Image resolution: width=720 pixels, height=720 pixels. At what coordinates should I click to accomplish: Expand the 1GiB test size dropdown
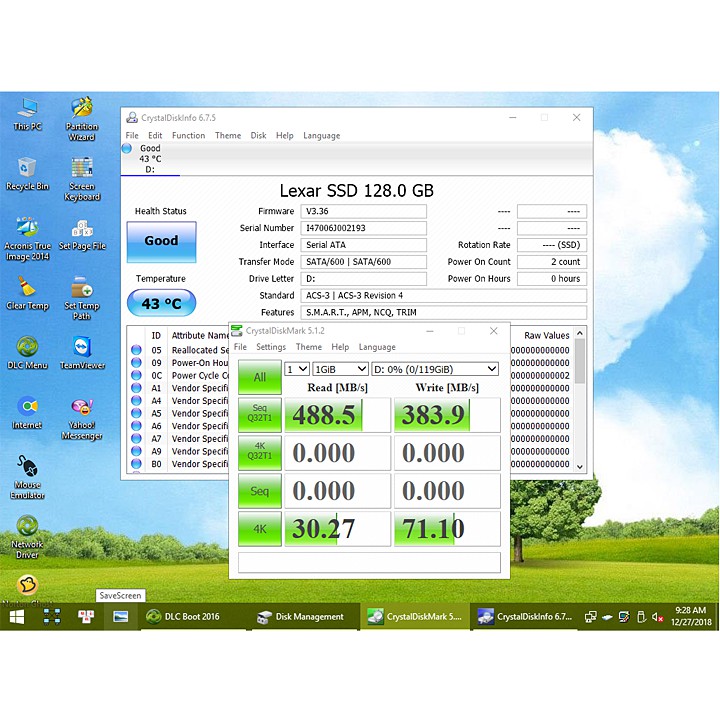click(x=340, y=369)
